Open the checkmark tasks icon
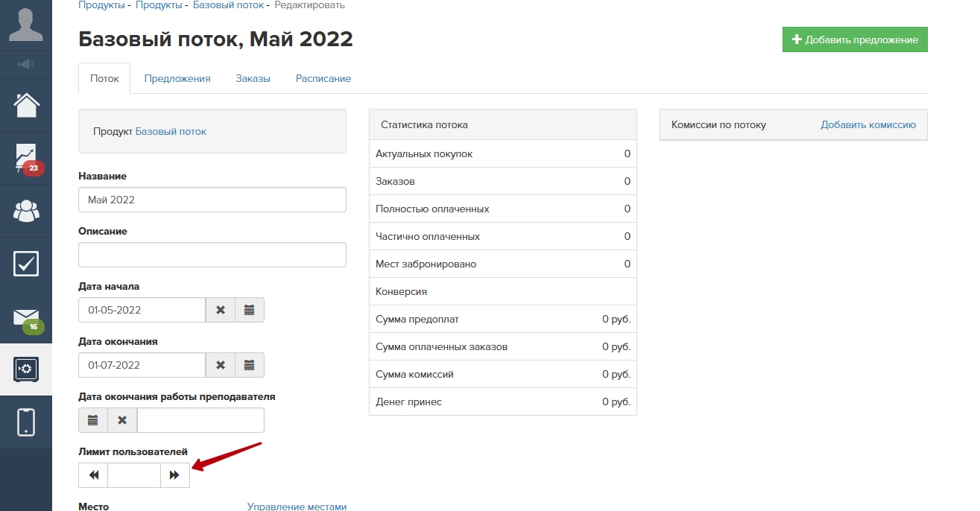980x511 pixels. click(26, 264)
